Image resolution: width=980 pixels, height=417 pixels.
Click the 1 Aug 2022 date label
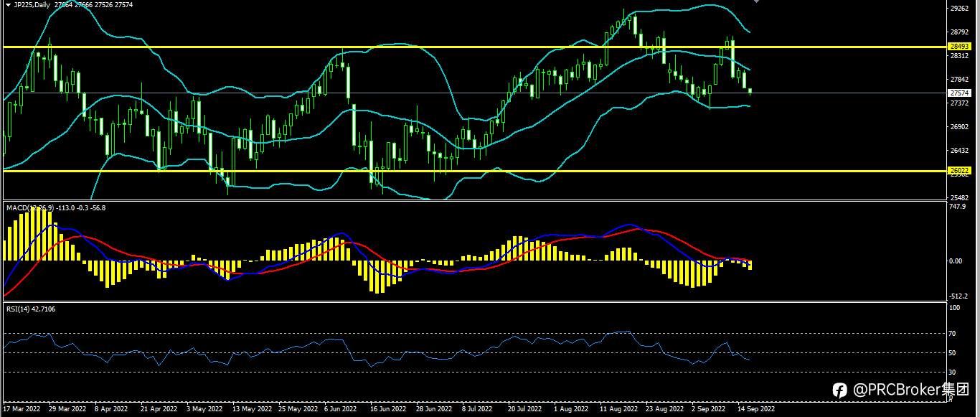pyautogui.click(x=570, y=409)
